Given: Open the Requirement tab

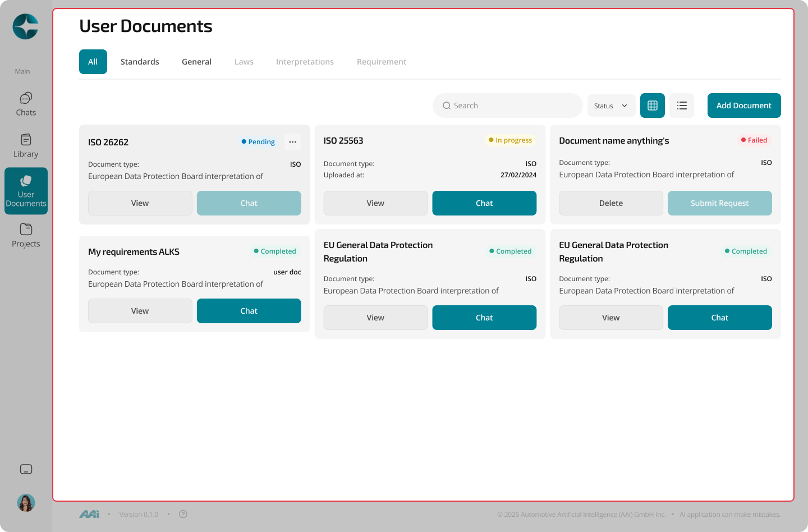Looking at the screenshot, I should coord(382,62).
